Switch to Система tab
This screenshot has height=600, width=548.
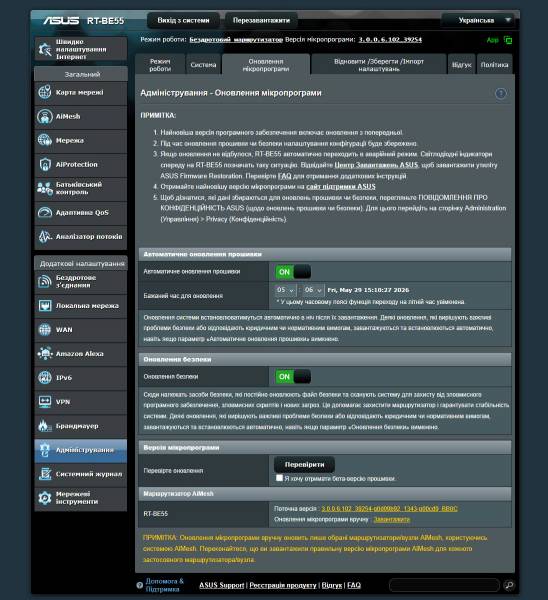(203, 65)
